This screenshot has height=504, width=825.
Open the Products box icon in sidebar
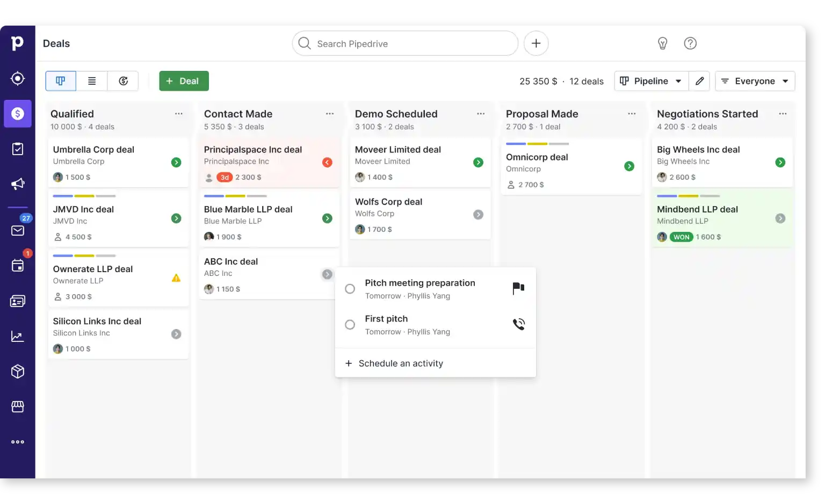coord(18,371)
